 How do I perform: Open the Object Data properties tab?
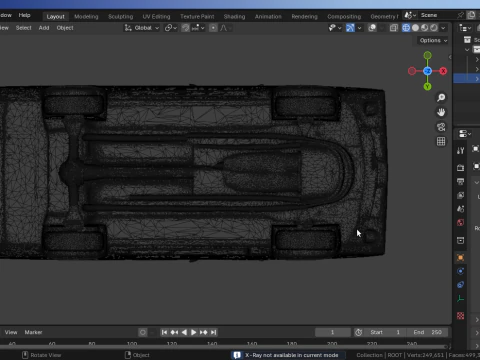(x=460, y=298)
